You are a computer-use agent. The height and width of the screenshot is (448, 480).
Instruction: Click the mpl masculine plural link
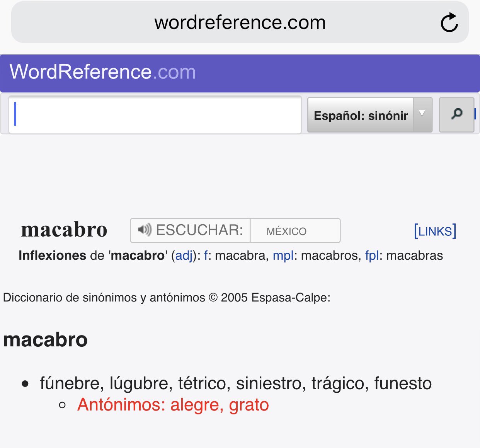283,256
